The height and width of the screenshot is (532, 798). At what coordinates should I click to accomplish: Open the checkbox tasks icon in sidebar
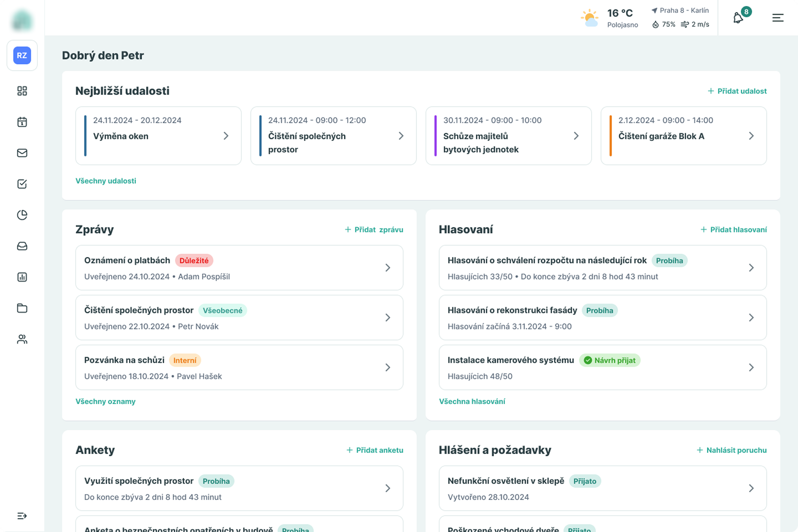(x=22, y=184)
